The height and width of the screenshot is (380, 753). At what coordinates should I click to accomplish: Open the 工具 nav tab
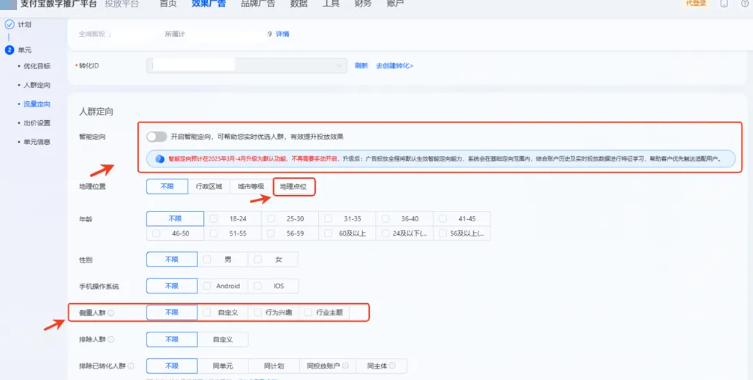(331, 3)
